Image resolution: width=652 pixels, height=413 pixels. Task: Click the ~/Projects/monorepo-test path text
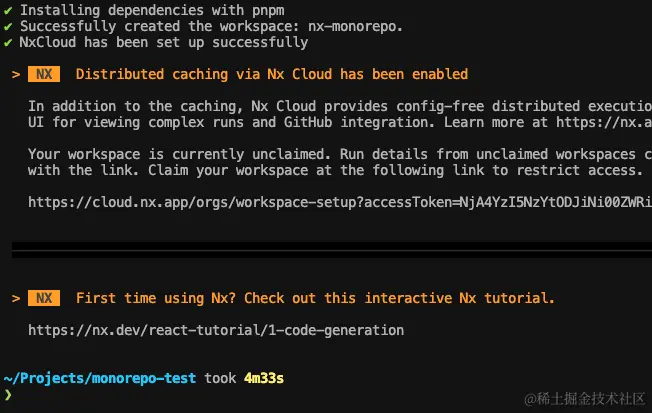pyautogui.click(x=100, y=378)
